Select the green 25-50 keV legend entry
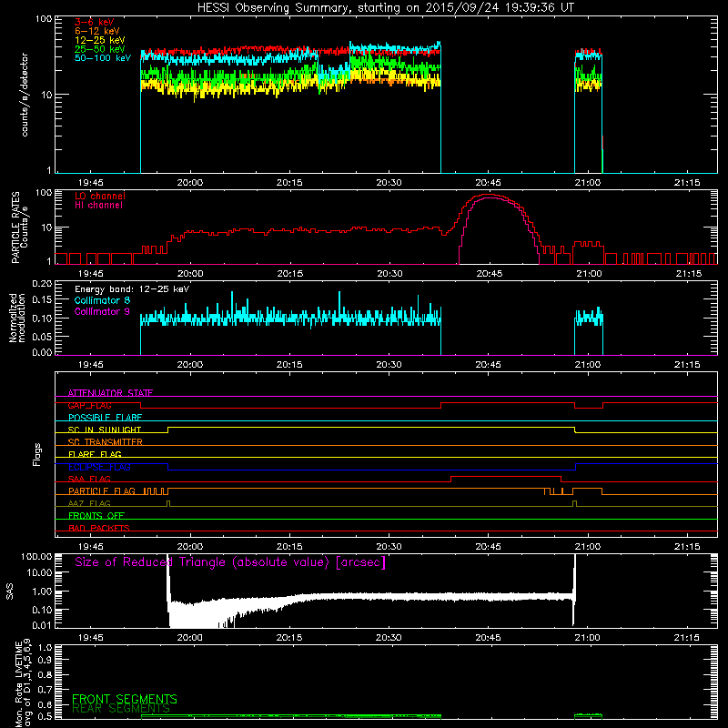The height and width of the screenshot is (728, 728). (x=99, y=49)
